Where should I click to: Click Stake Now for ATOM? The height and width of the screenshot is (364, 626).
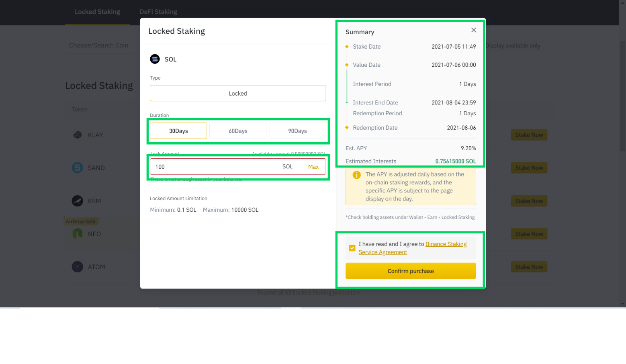(529, 267)
